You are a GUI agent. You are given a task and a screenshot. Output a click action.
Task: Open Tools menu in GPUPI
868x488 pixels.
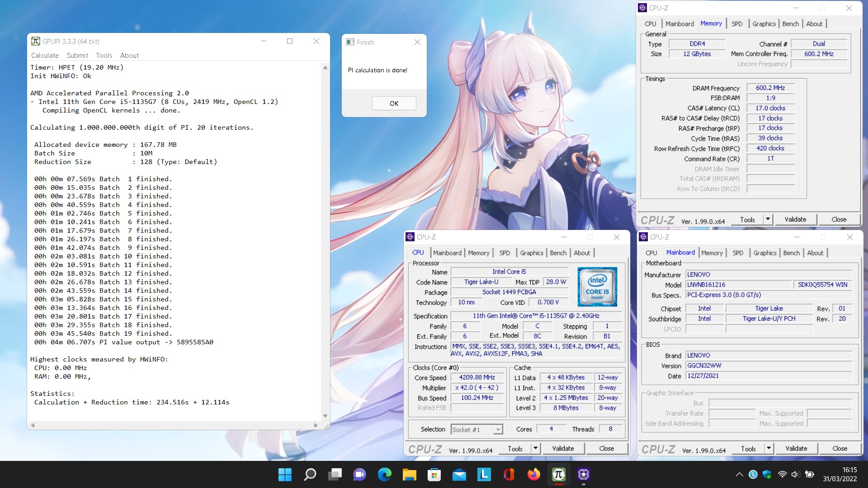[104, 55]
